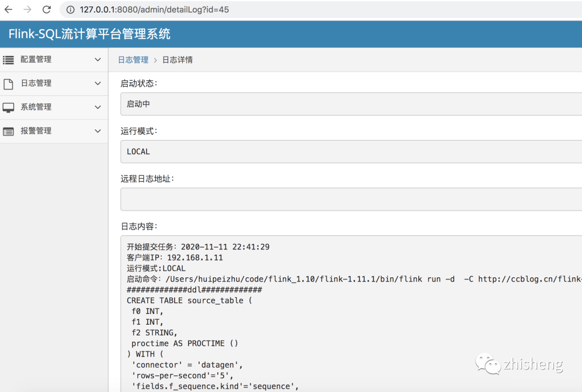Click the empty 远程日志地址 field
Image resolution: width=582 pixels, height=392 pixels.
[351, 199]
